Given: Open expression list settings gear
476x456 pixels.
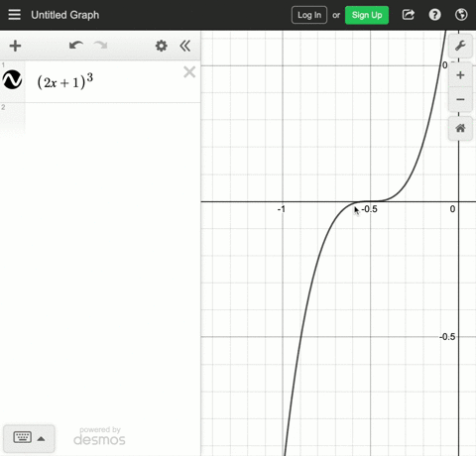Looking at the screenshot, I should pyautogui.click(x=161, y=46).
